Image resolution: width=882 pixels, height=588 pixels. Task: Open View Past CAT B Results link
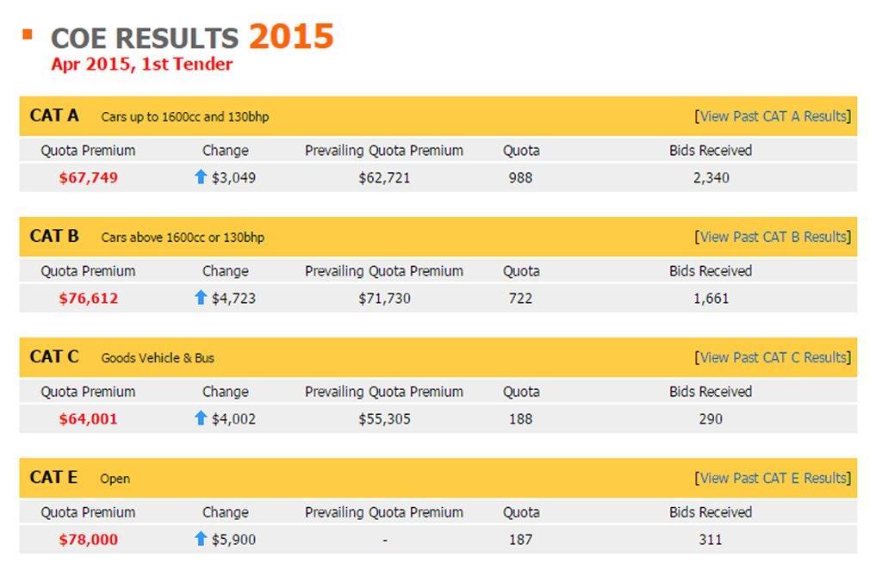pos(773,237)
